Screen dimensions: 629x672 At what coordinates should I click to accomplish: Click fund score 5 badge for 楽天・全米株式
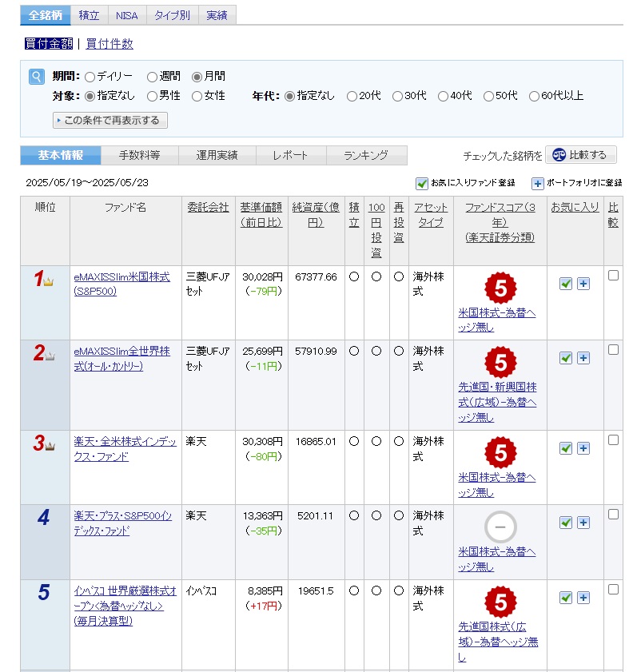click(x=500, y=452)
